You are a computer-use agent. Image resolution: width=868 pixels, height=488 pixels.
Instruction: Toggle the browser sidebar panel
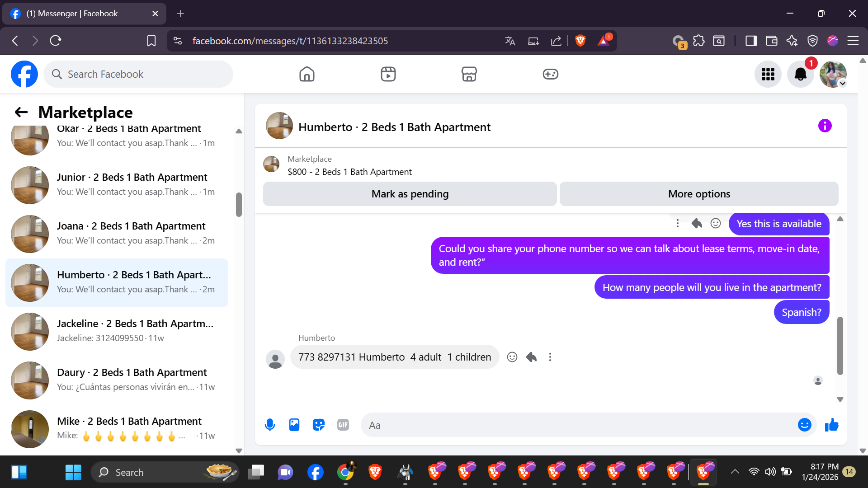[751, 41]
